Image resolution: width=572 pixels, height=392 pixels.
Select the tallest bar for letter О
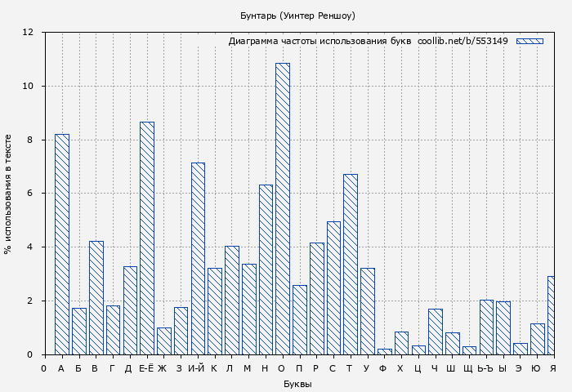tap(282, 208)
